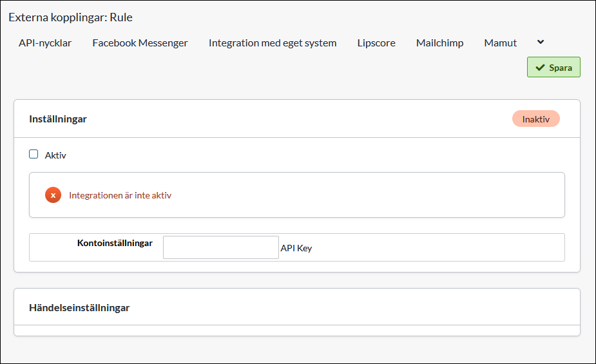This screenshot has width=596, height=364.
Task: Click the "Integrationen är inte aktiv" message
Action: (120, 195)
